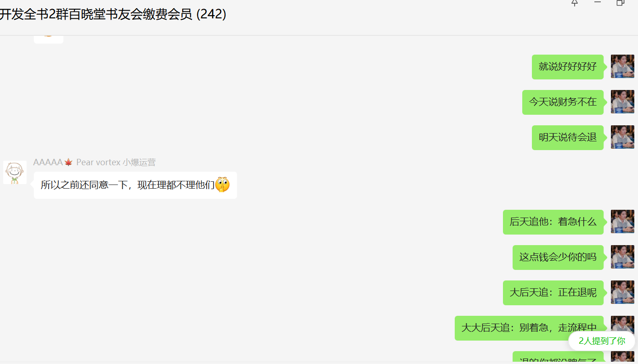Image resolution: width=638 pixels, height=364 pixels.
Task: Click sender name "AAAAA Pear vortex 小爆运营"
Action: tap(94, 162)
